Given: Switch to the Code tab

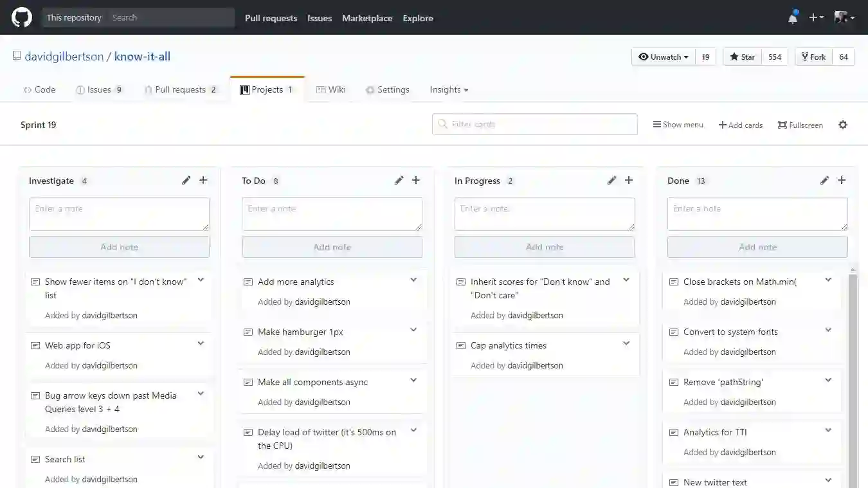Looking at the screenshot, I should click(x=39, y=90).
